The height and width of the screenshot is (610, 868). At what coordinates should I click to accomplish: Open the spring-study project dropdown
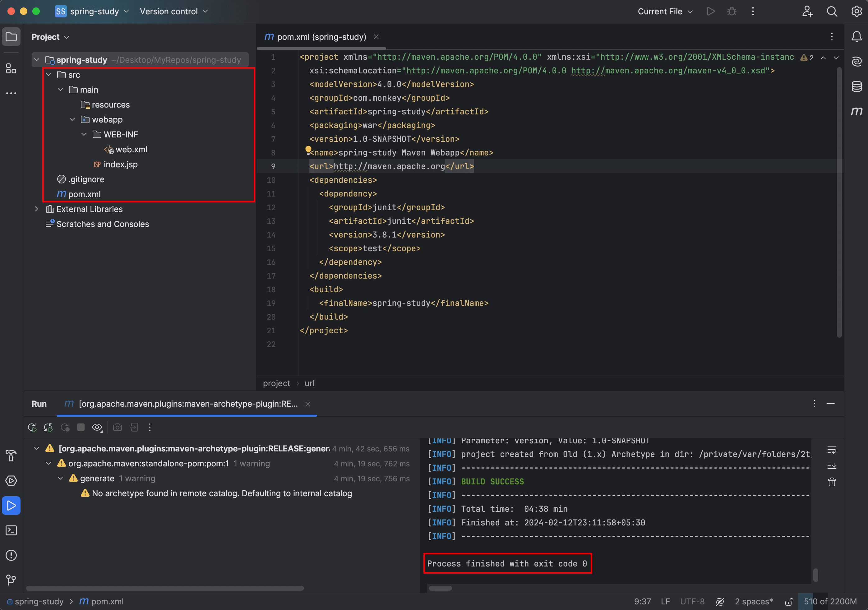[92, 11]
